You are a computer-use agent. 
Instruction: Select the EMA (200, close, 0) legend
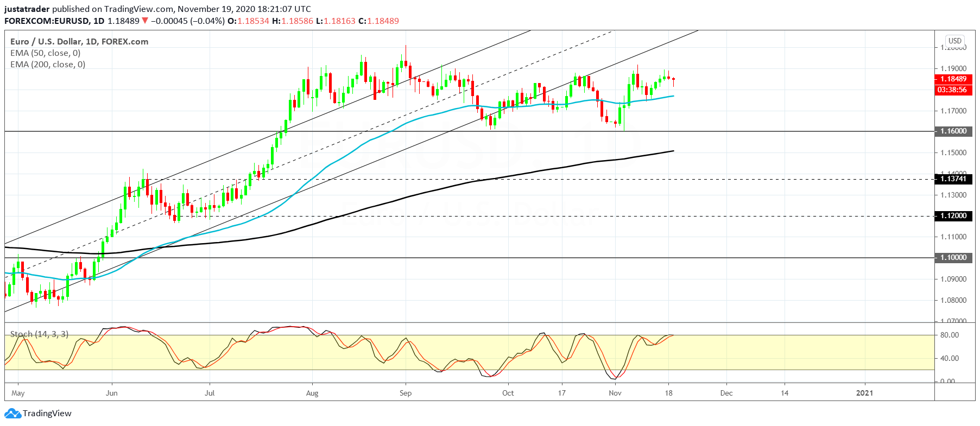(x=48, y=65)
